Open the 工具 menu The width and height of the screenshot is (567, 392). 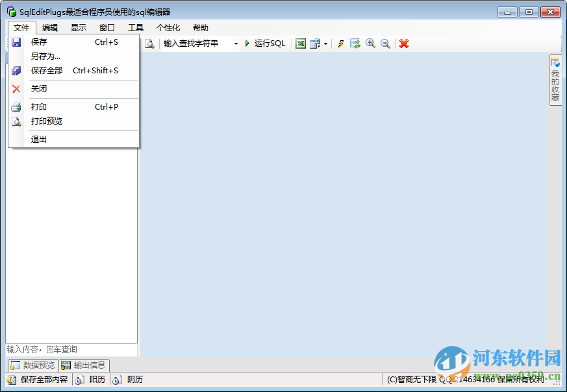tap(135, 27)
